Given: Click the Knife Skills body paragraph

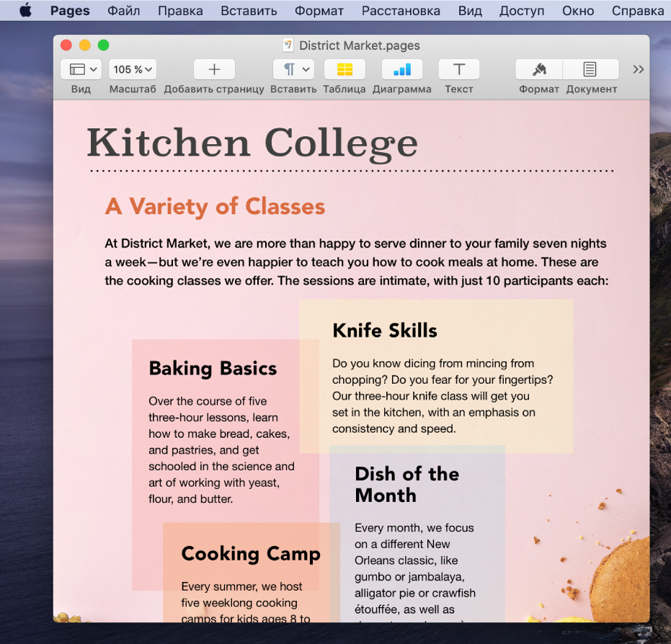Looking at the screenshot, I should [443, 396].
